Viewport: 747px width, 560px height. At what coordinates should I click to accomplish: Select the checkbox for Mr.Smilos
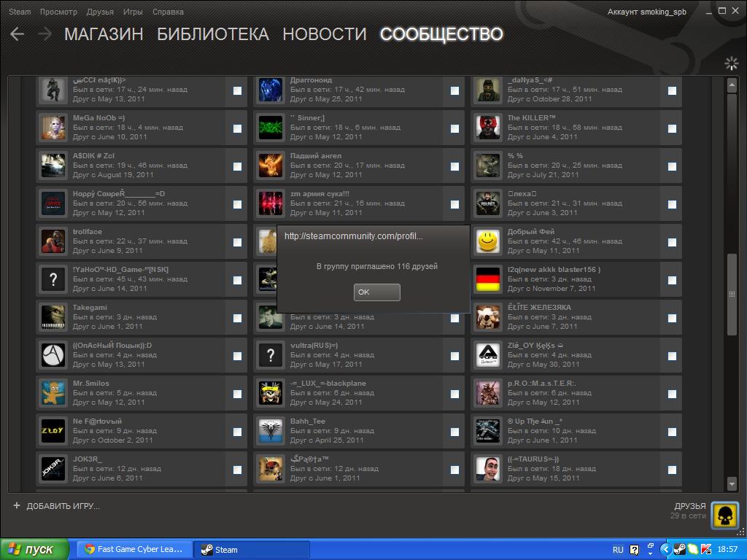(x=237, y=394)
